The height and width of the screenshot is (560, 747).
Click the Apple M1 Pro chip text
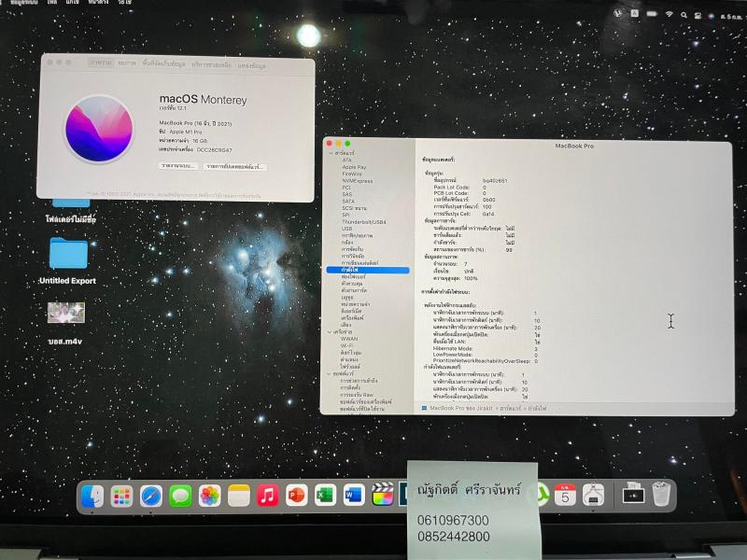185,132
